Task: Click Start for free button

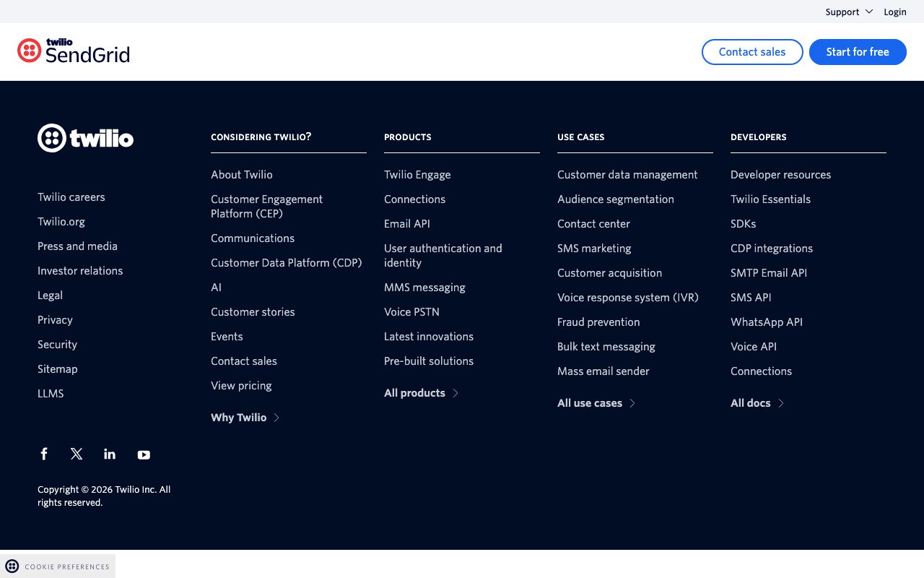Action: [x=858, y=52]
